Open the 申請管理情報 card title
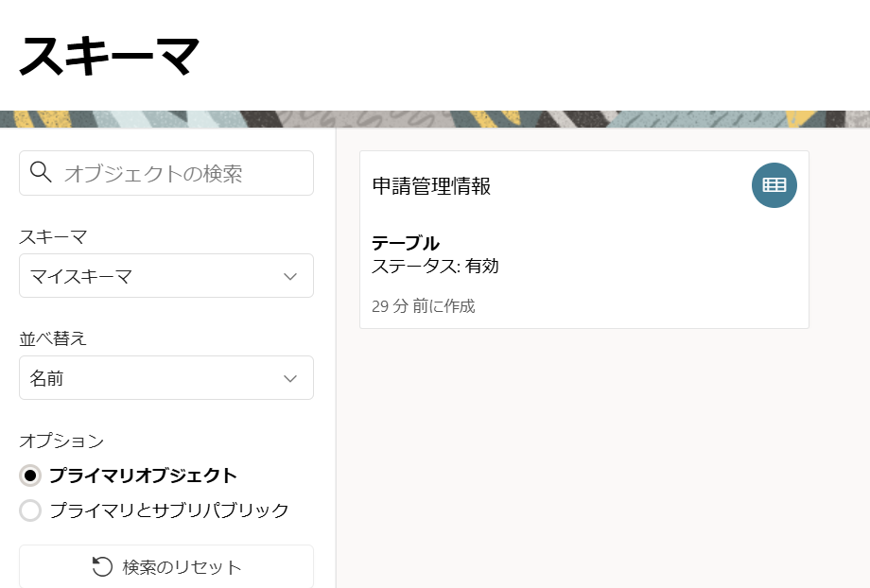870x588 pixels. click(431, 186)
